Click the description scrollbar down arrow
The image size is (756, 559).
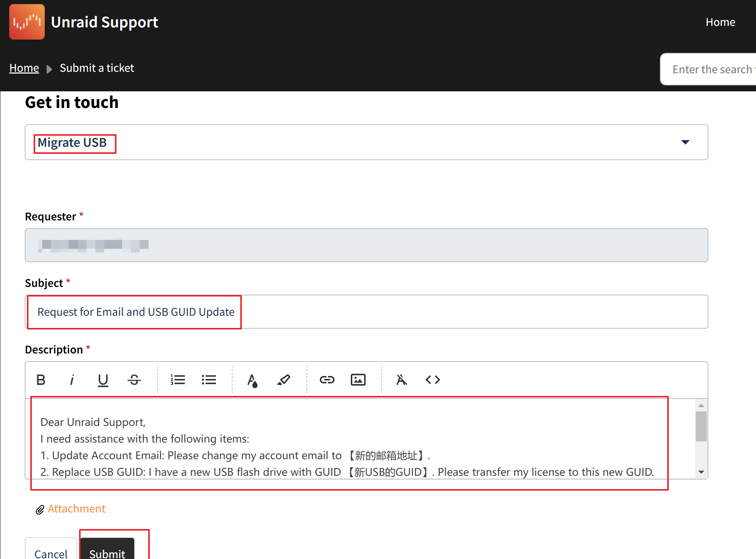[x=701, y=472]
